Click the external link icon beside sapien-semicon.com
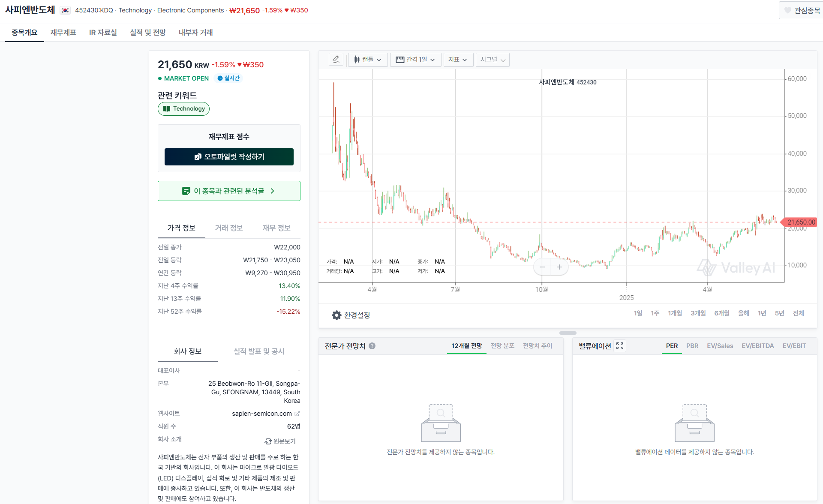 coord(297,414)
